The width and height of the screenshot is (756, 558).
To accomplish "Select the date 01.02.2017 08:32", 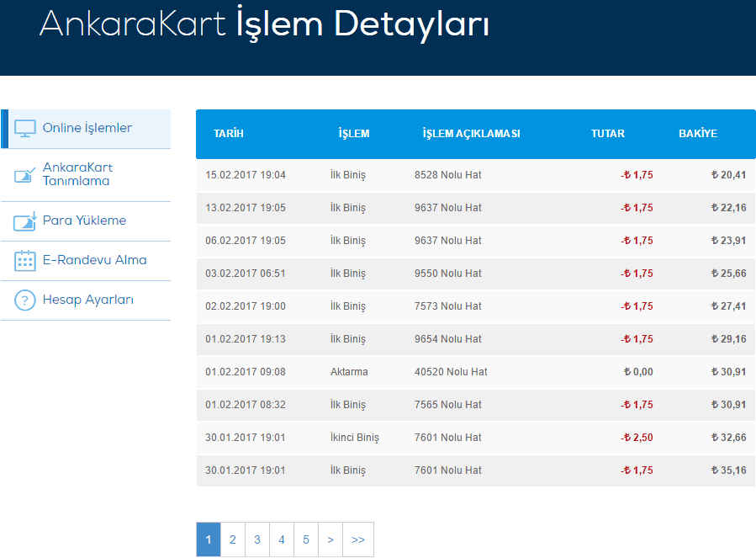I will point(246,405).
